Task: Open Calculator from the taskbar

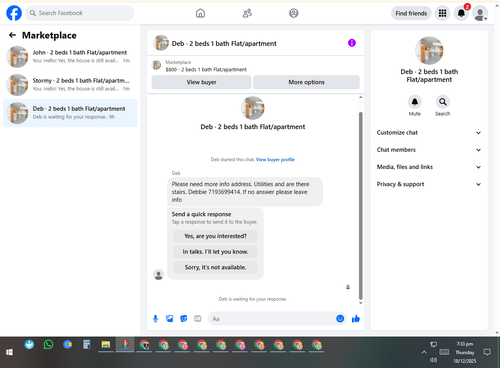Action: point(87,345)
